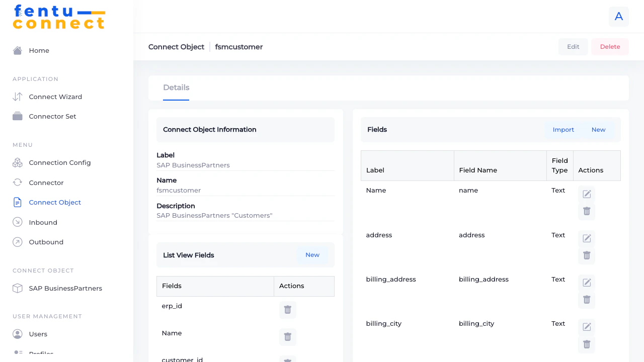This screenshot has width=644, height=362.
Task: Click the Users avatar icon
Action: pyautogui.click(x=18, y=334)
